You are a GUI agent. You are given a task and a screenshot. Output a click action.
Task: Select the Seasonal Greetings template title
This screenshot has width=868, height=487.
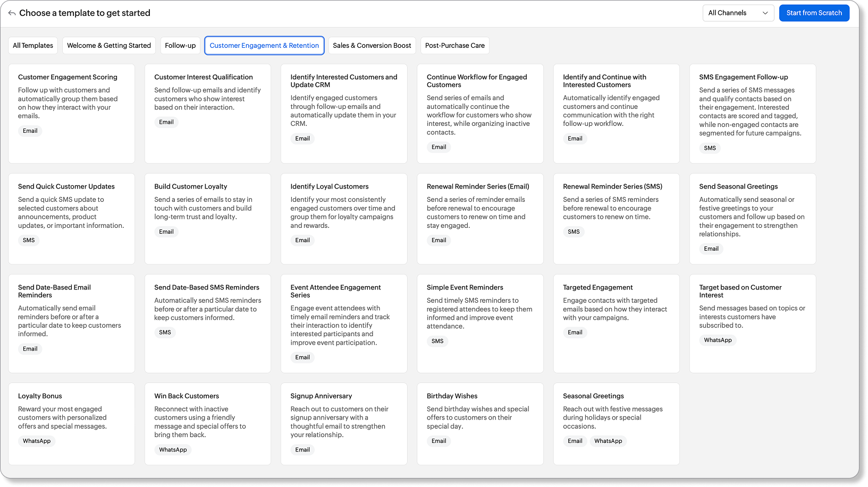coord(593,396)
